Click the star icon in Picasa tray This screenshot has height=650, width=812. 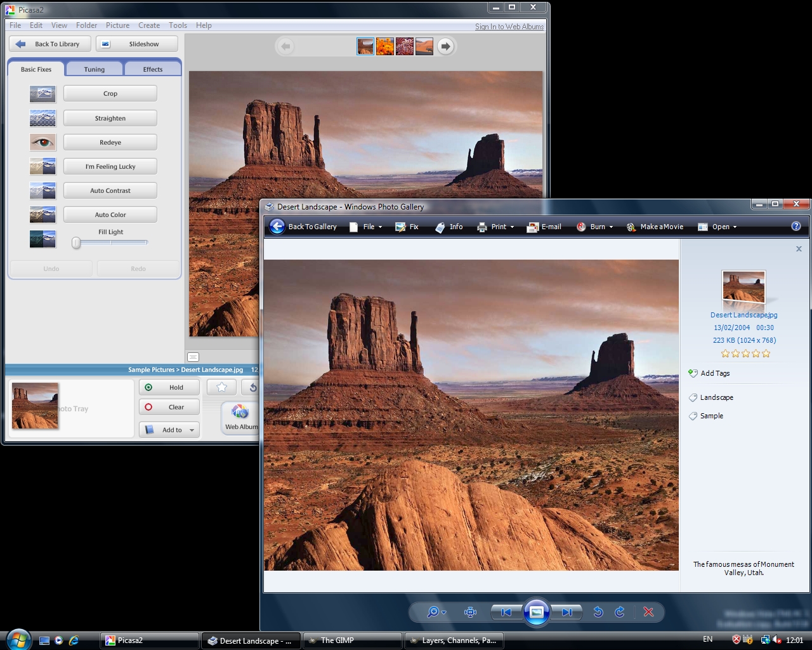221,387
